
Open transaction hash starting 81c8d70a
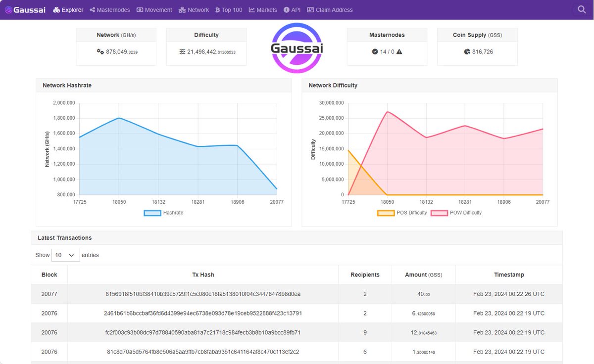(x=203, y=352)
